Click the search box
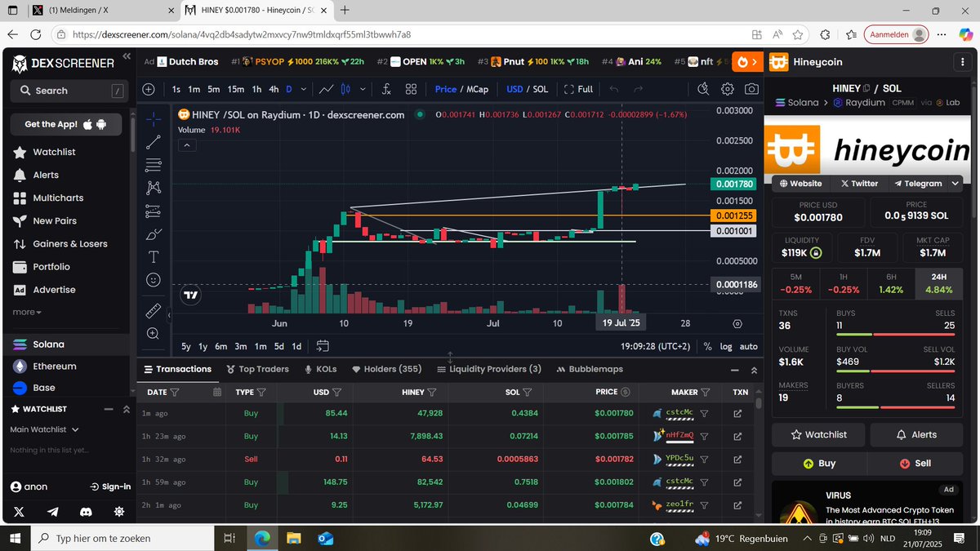The image size is (980, 551). pyautogui.click(x=68, y=91)
